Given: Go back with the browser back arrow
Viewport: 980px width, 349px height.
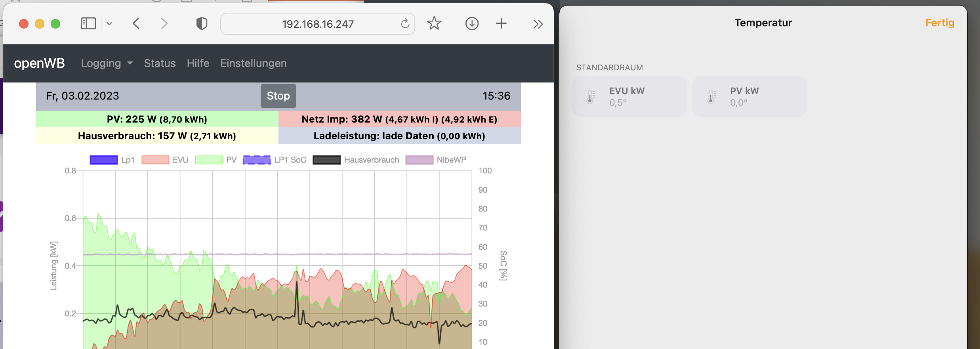Looking at the screenshot, I should coord(136,24).
